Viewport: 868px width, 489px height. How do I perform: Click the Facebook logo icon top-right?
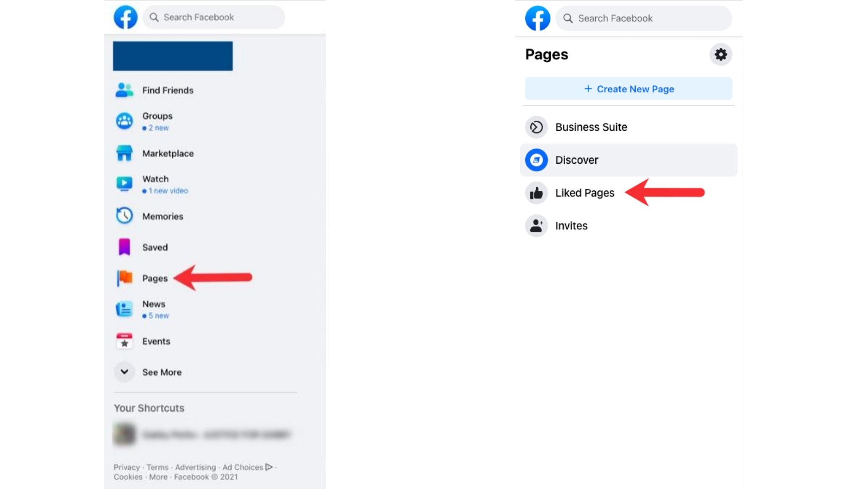click(x=537, y=18)
